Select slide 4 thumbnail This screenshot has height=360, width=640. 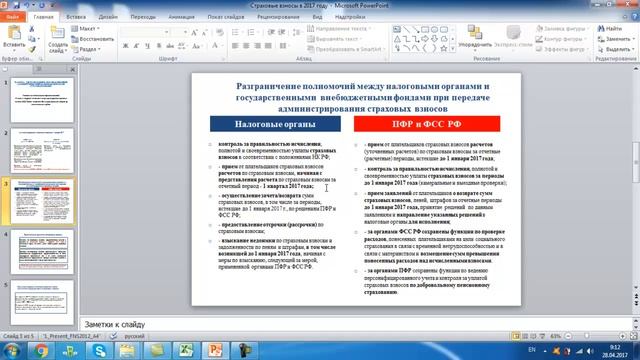[x=42, y=252]
